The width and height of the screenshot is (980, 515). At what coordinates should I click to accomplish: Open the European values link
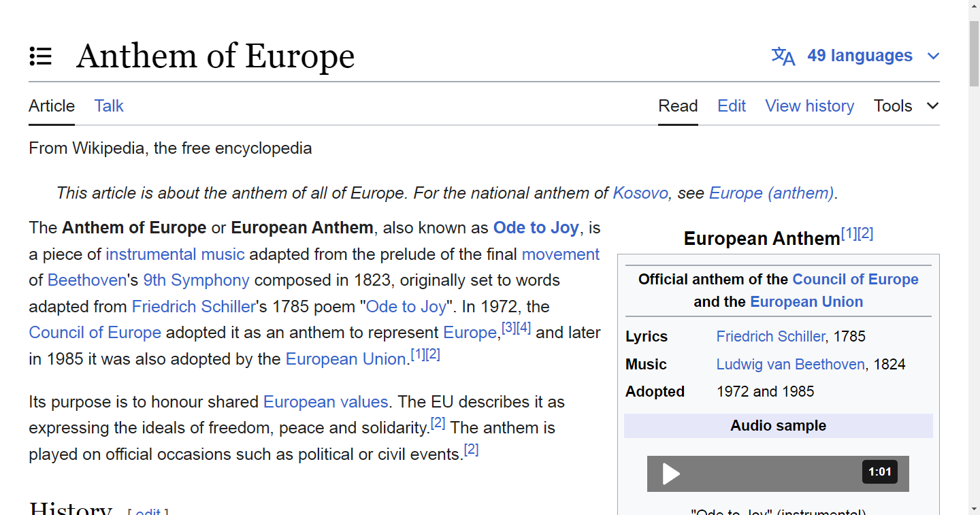[x=326, y=402]
